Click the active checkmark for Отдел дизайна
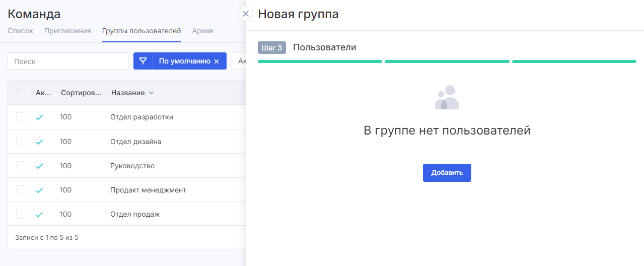Image resolution: width=644 pixels, height=266 pixels. 39,142
